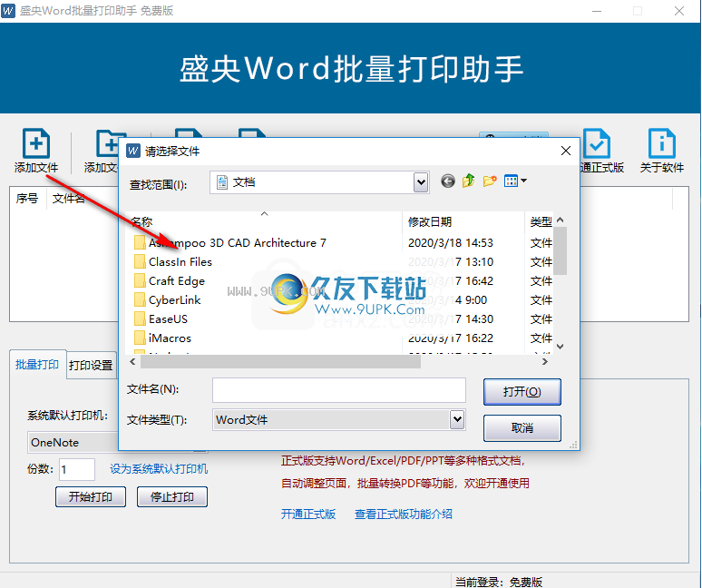Click the vertical scrollbar down arrow

561,347
